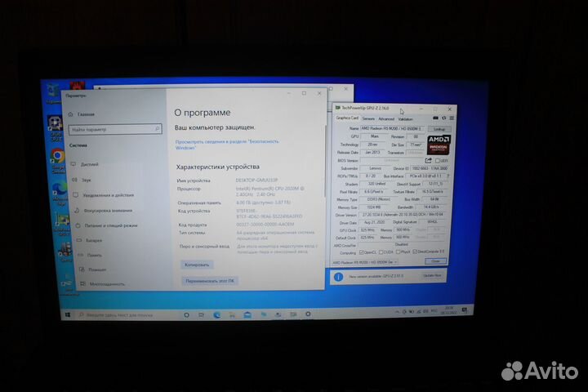Click the Memory Size 1024 MB value
This screenshot has height=392, width=588.
click(x=374, y=207)
